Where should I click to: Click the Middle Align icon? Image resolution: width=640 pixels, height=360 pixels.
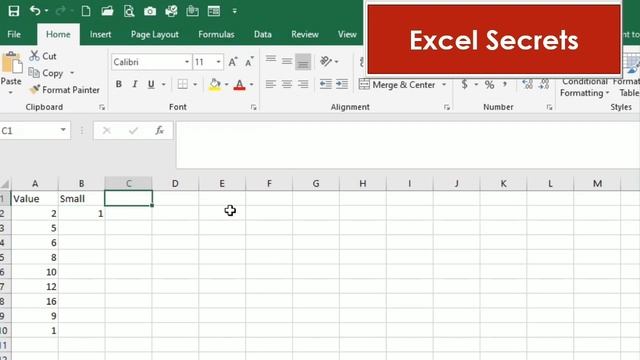pyautogui.click(x=287, y=61)
